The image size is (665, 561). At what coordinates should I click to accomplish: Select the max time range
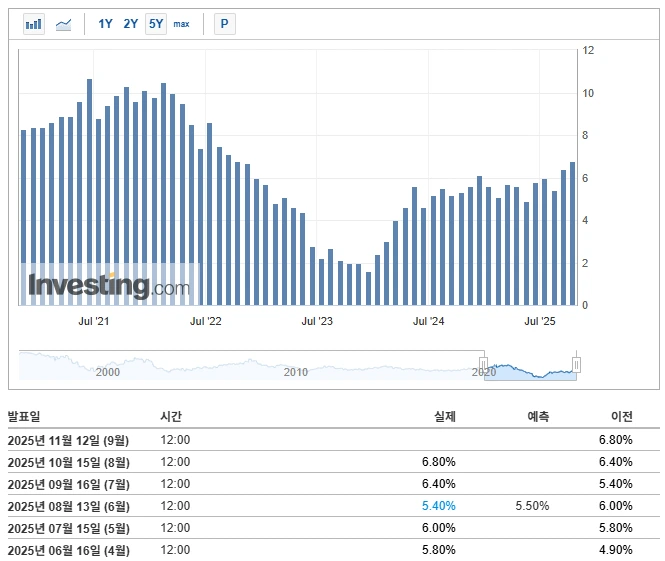click(x=181, y=24)
